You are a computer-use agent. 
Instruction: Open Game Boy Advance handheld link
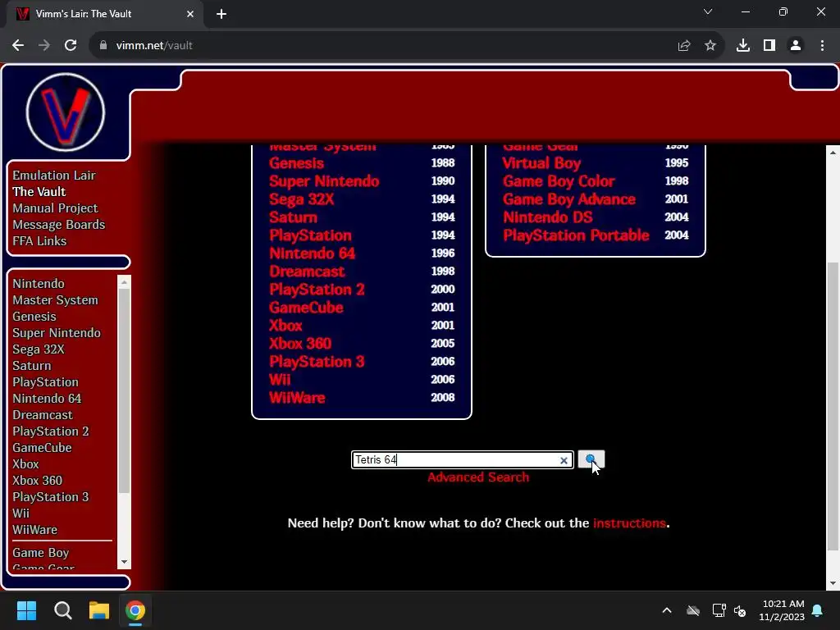[569, 199]
